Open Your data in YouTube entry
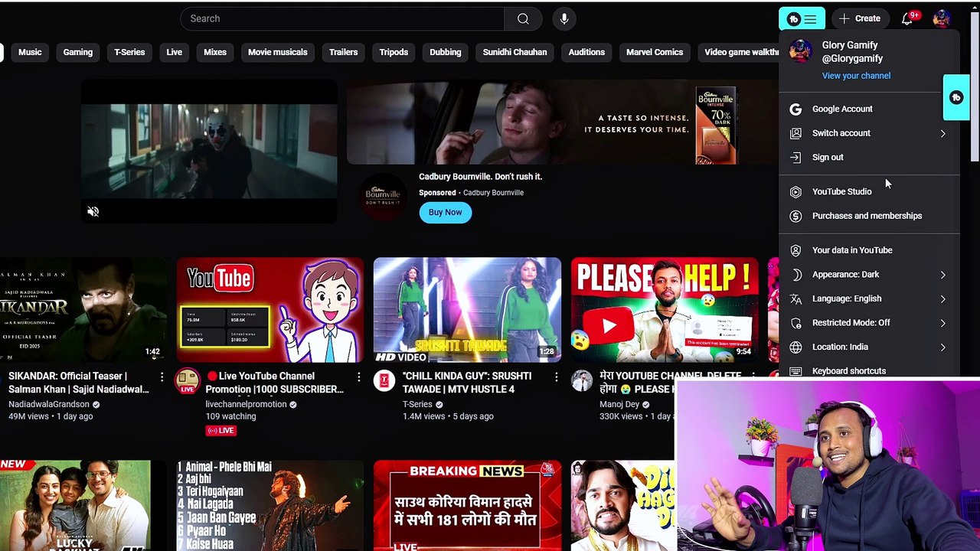The height and width of the screenshot is (551, 980). 869,250
